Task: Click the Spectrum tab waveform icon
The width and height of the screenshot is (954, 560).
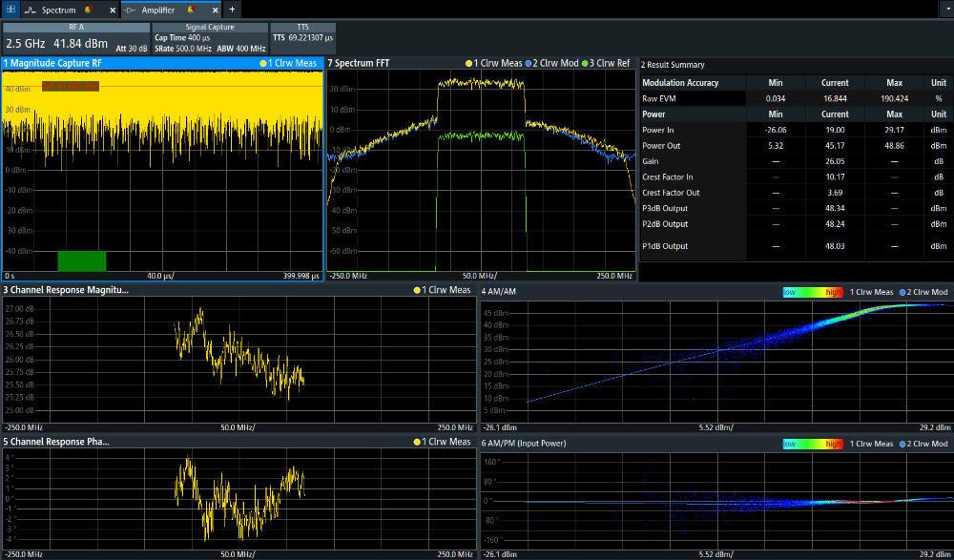Action: coord(31,10)
